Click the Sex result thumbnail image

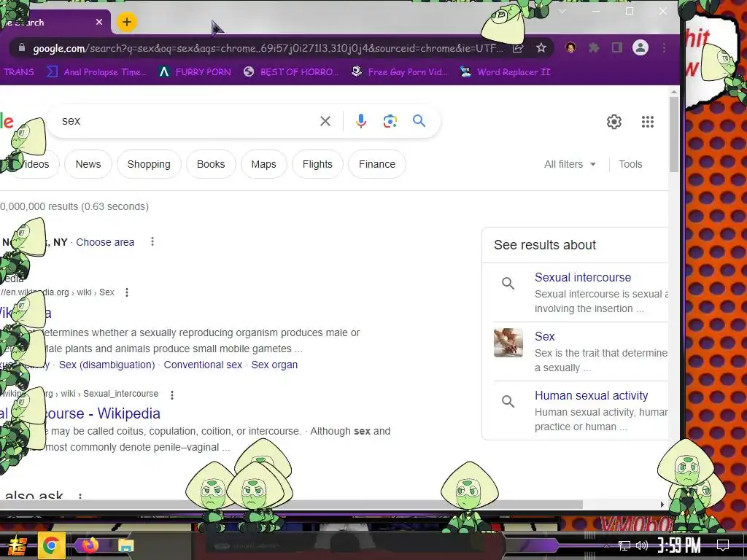click(508, 343)
